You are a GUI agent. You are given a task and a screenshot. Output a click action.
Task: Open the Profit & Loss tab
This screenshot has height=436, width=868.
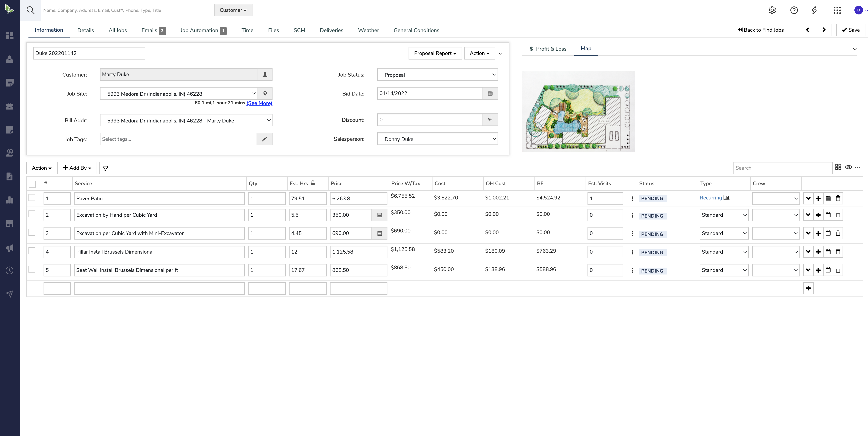(548, 49)
